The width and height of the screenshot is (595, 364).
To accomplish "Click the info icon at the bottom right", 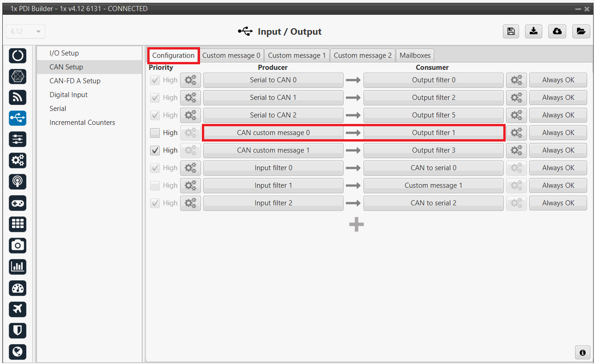I will tap(582, 352).
